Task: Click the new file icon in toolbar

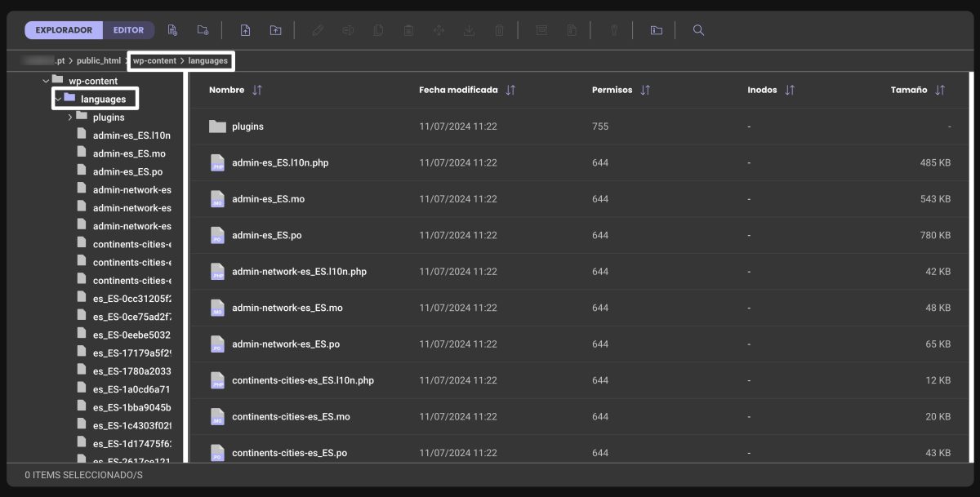Action: (172, 30)
